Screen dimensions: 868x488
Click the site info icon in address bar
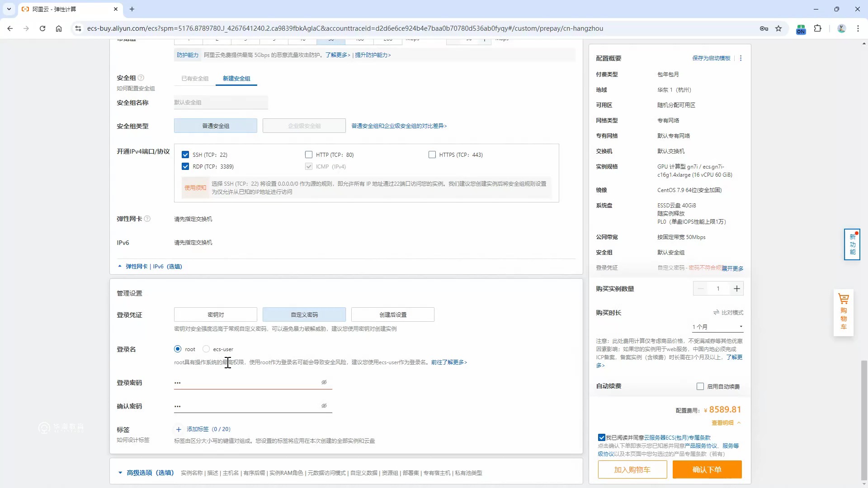click(x=78, y=28)
